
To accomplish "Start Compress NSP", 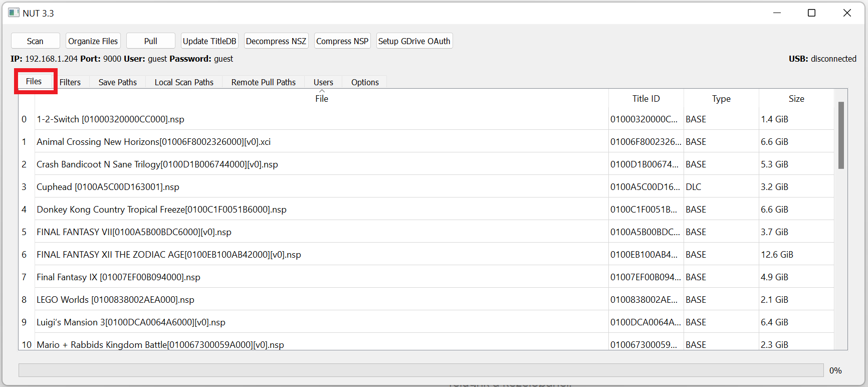I will point(342,41).
